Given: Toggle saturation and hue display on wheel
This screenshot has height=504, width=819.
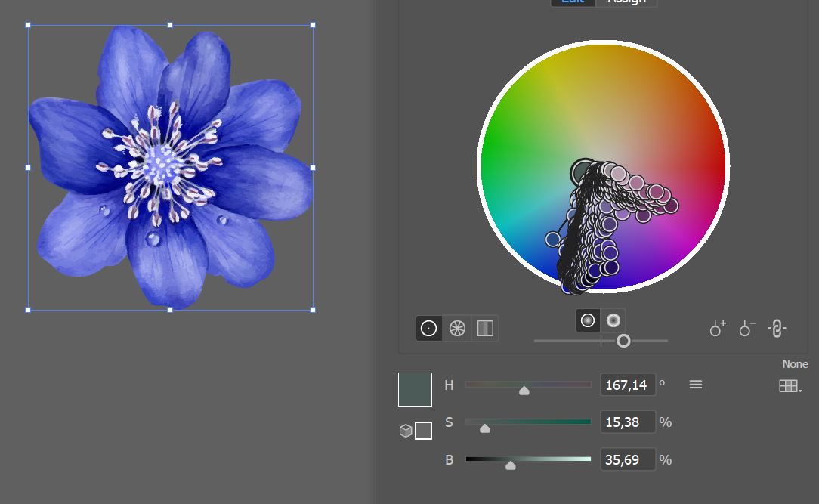Looking at the screenshot, I should click(588, 320).
